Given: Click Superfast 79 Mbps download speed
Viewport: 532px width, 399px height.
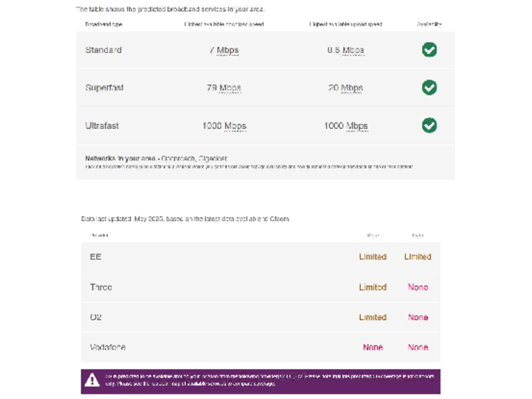Looking at the screenshot, I should [x=224, y=88].
